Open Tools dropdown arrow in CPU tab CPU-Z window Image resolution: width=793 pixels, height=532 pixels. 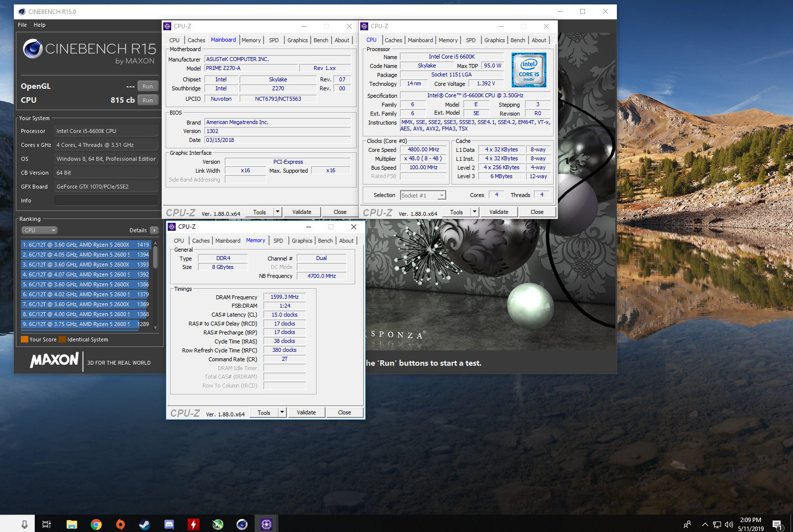point(474,212)
